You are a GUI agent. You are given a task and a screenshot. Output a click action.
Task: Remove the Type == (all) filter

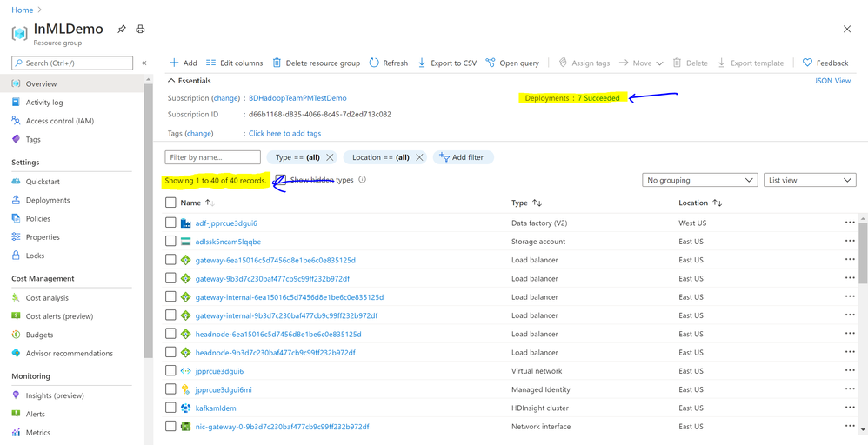330,157
